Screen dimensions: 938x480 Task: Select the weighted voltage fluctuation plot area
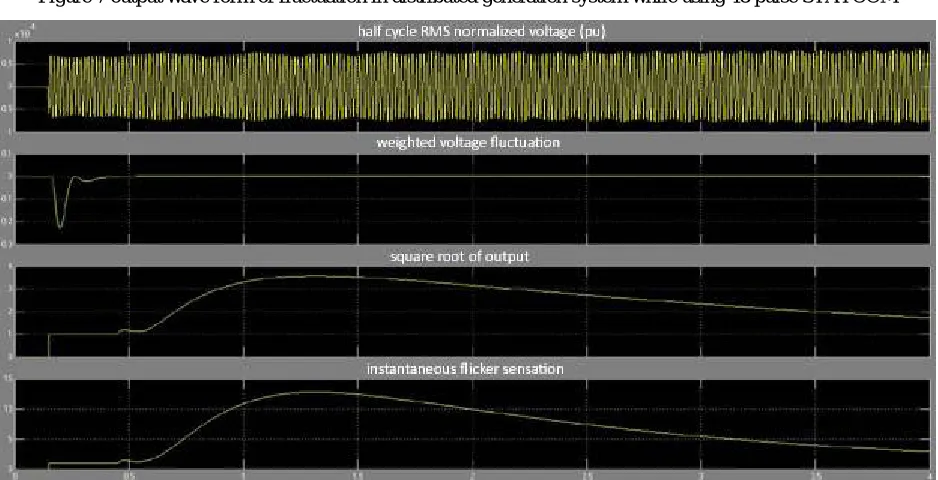click(x=473, y=199)
